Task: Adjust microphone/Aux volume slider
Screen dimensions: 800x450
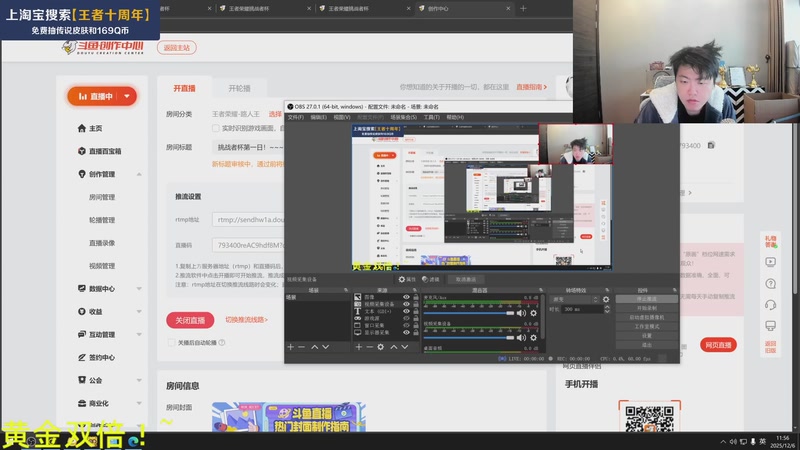Action: point(468,313)
